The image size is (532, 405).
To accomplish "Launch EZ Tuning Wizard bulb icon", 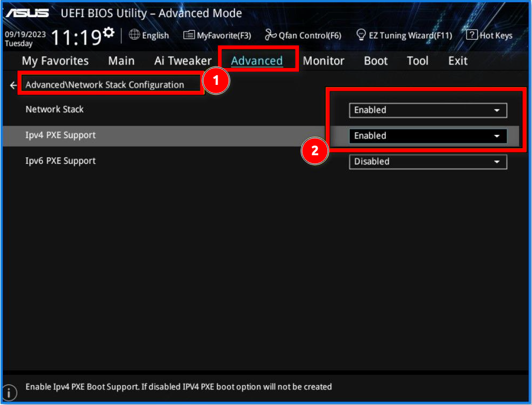I will pyautogui.click(x=362, y=35).
